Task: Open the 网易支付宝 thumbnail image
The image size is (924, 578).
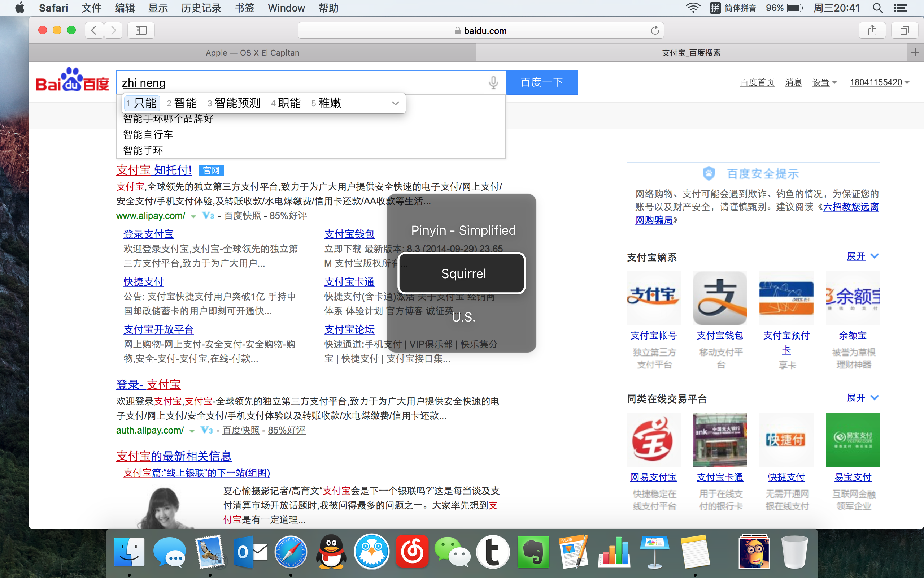Action: coord(654,440)
